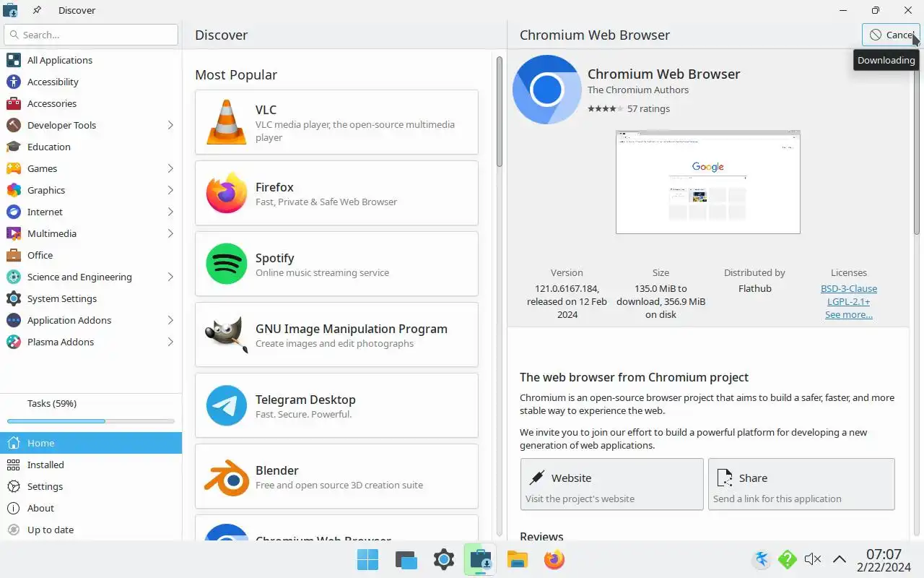Expand the Games subcategories arrow
This screenshot has width=924, height=578.
click(170, 168)
